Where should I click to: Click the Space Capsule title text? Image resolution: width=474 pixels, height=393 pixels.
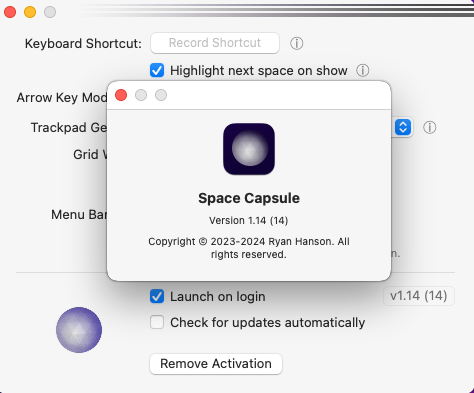tap(249, 198)
